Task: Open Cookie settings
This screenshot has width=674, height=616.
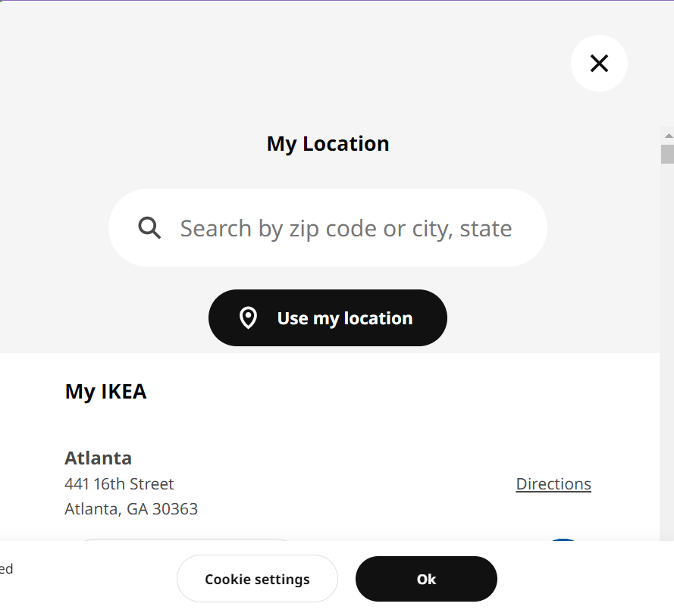Action: (x=257, y=579)
